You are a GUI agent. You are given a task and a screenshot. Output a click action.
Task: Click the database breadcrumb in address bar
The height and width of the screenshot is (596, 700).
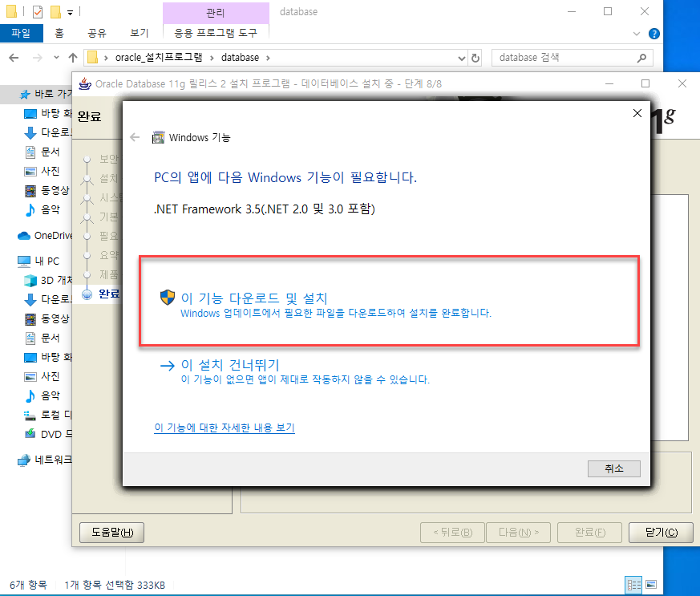241,58
